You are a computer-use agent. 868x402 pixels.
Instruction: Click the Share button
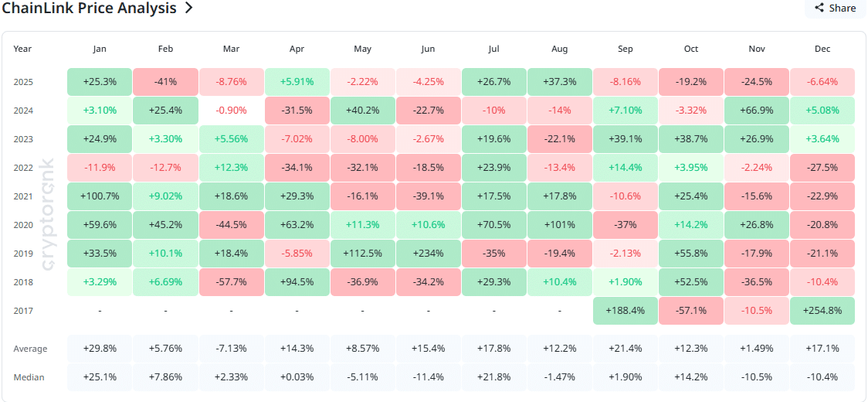pos(835,8)
